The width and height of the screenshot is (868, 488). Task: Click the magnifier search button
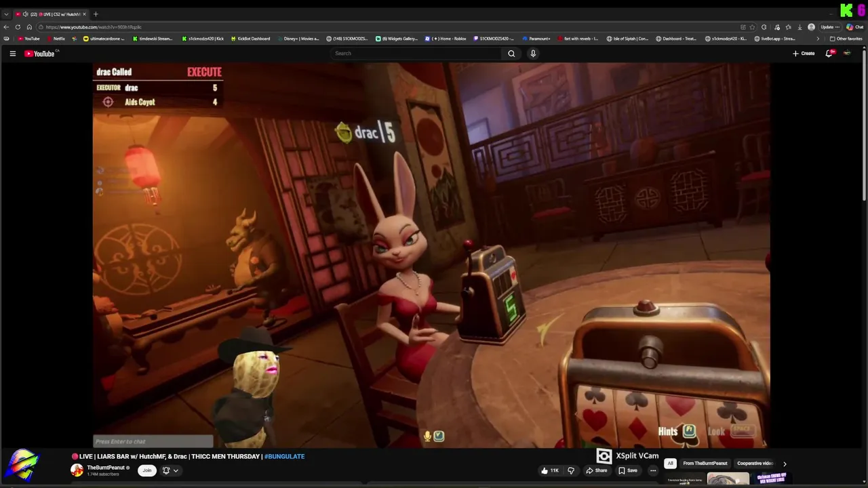point(511,54)
